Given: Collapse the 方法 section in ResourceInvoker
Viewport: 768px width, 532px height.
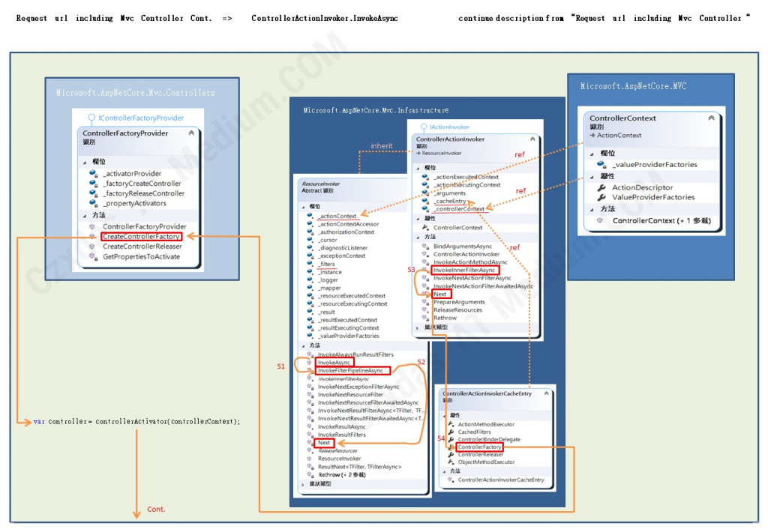Looking at the screenshot, I should click(303, 346).
